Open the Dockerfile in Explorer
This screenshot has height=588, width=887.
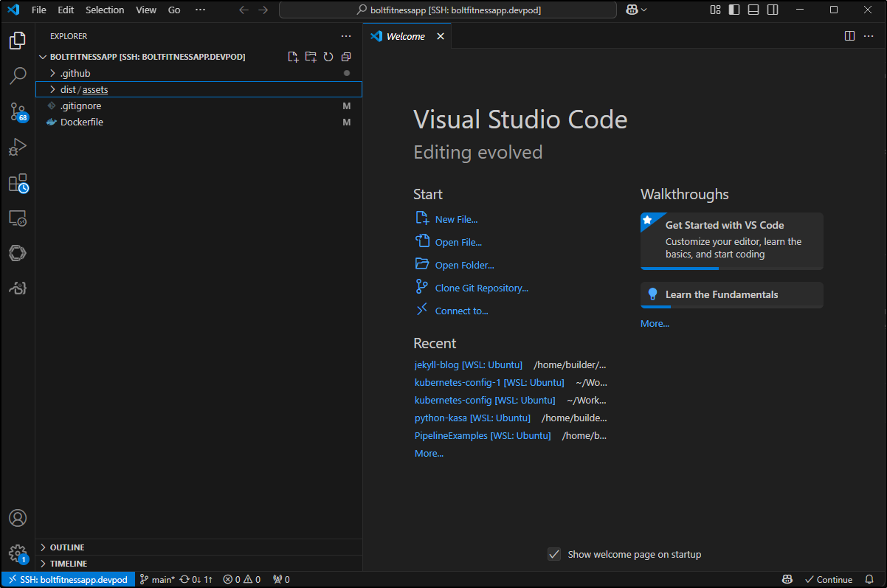tap(199, 122)
